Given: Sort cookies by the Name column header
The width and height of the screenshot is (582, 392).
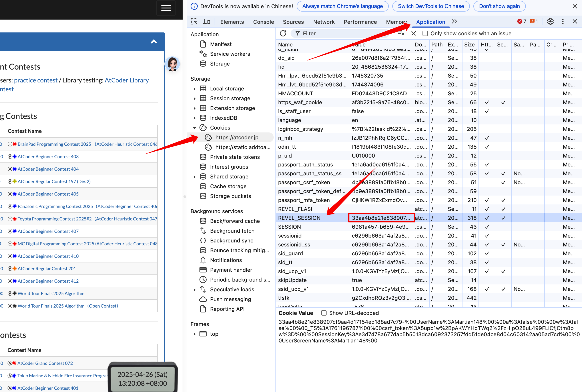Looking at the screenshot, I should [313, 44].
